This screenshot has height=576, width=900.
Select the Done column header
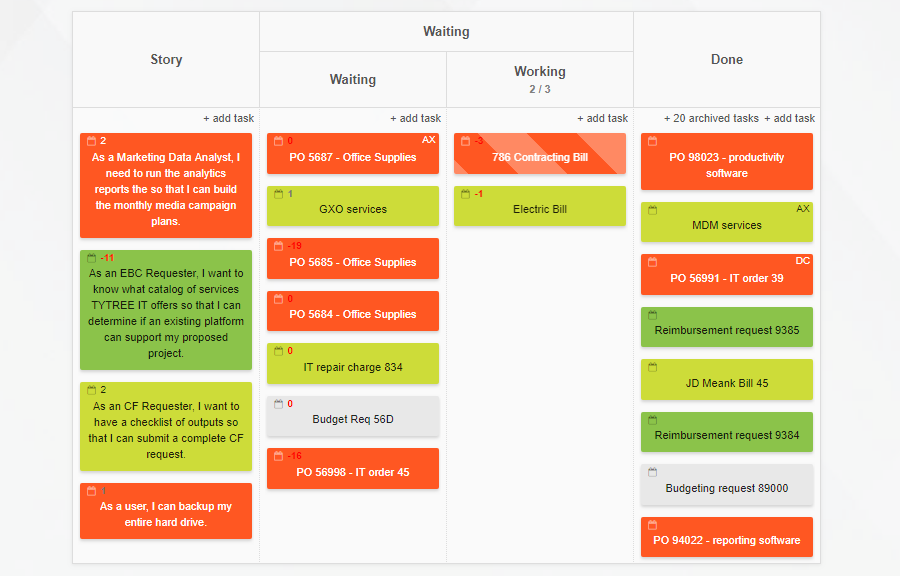coord(727,60)
